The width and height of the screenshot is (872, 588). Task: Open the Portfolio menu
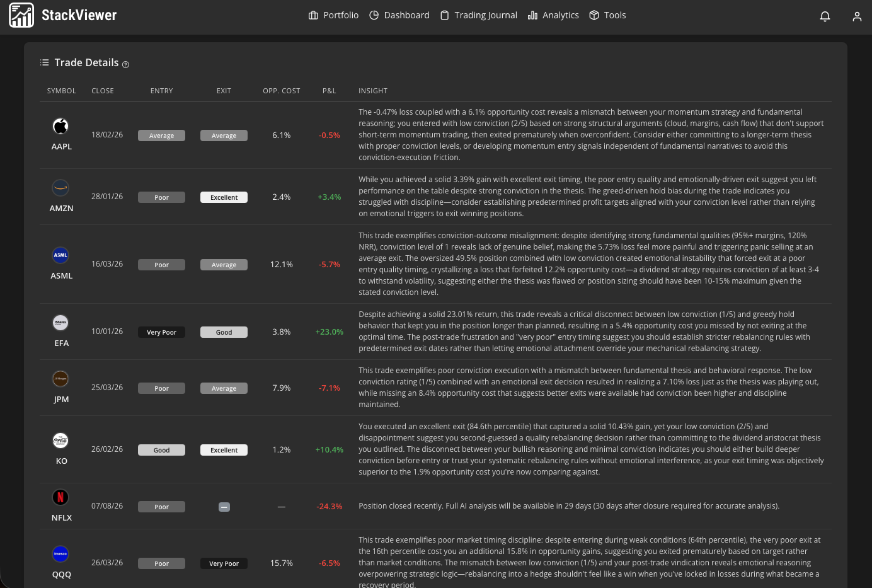click(333, 15)
